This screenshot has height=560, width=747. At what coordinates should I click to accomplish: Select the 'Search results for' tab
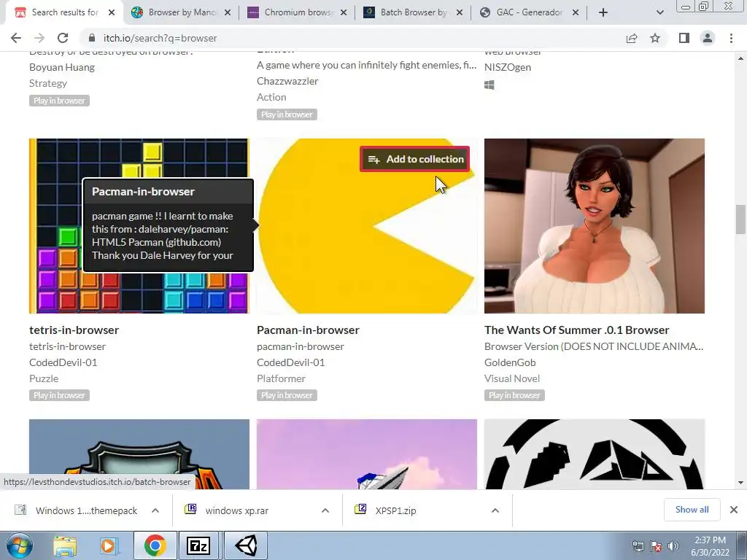coord(65,12)
